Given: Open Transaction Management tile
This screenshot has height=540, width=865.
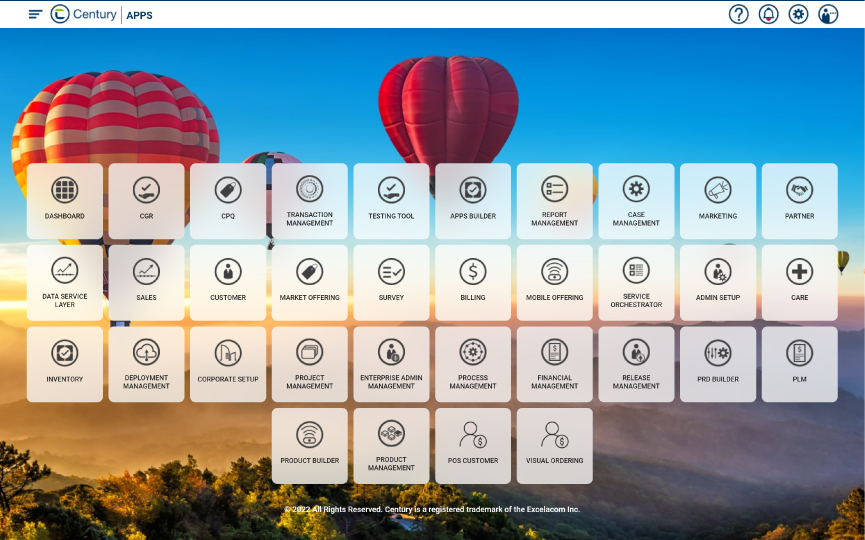Looking at the screenshot, I should pyautogui.click(x=310, y=201).
